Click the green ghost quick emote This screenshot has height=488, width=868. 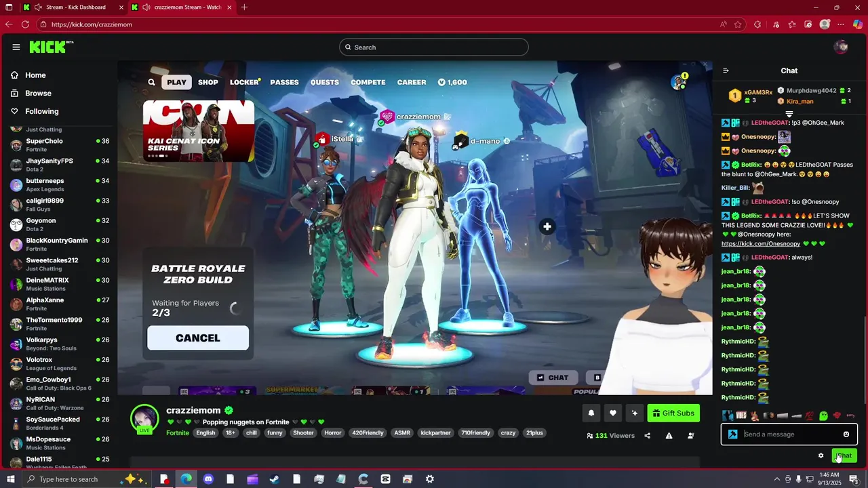(x=823, y=415)
